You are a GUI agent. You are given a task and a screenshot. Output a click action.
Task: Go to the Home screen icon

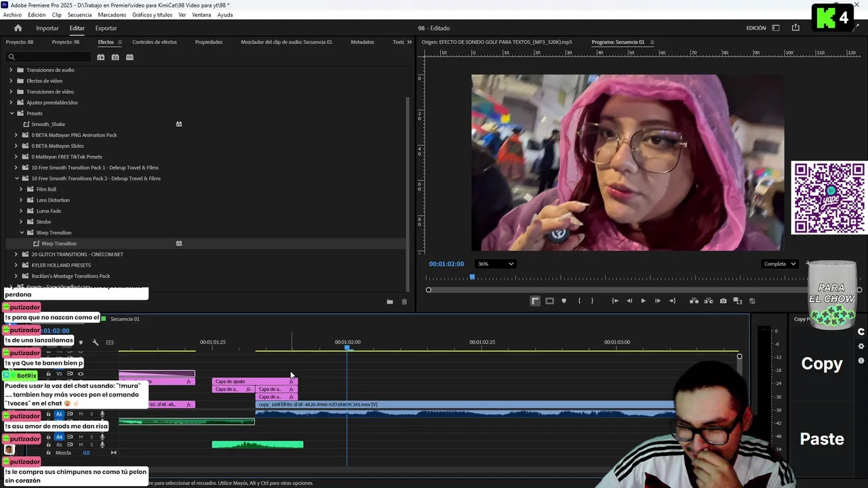[18, 28]
